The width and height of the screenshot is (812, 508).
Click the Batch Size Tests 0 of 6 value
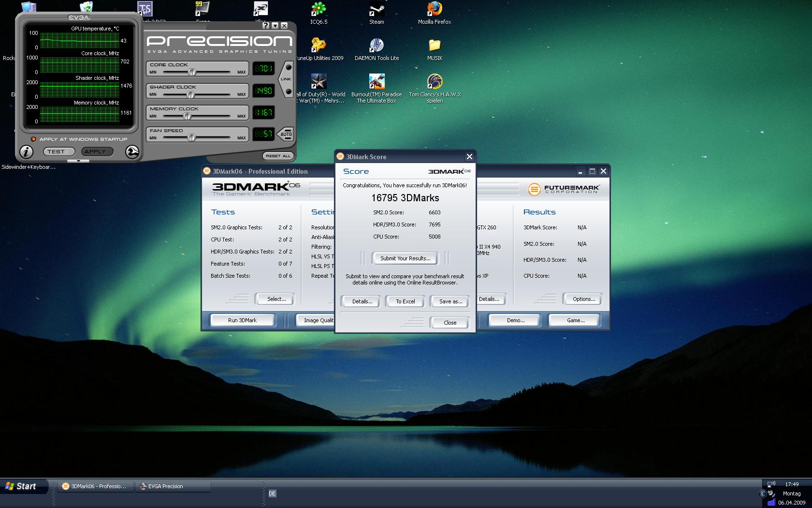pyautogui.click(x=285, y=276)
